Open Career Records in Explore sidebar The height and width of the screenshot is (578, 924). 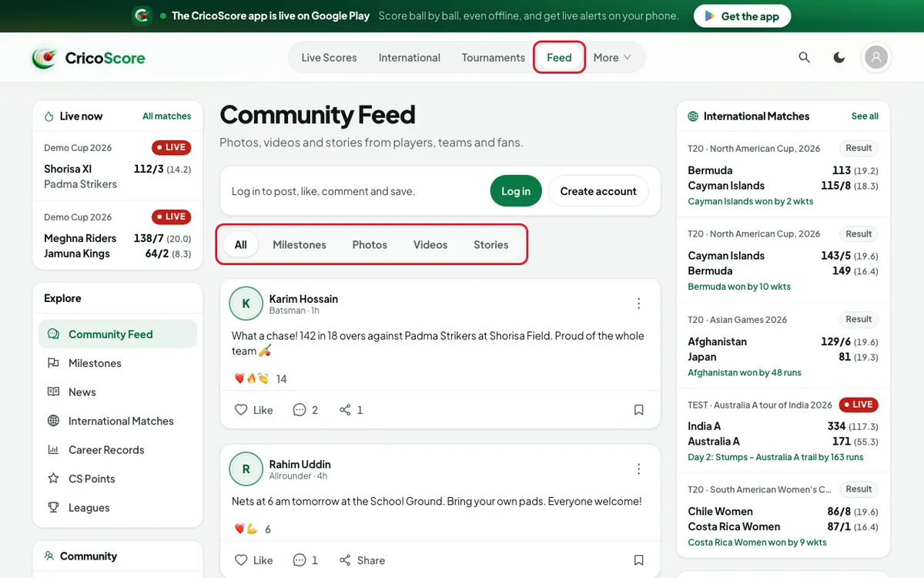tap(118, 450)
